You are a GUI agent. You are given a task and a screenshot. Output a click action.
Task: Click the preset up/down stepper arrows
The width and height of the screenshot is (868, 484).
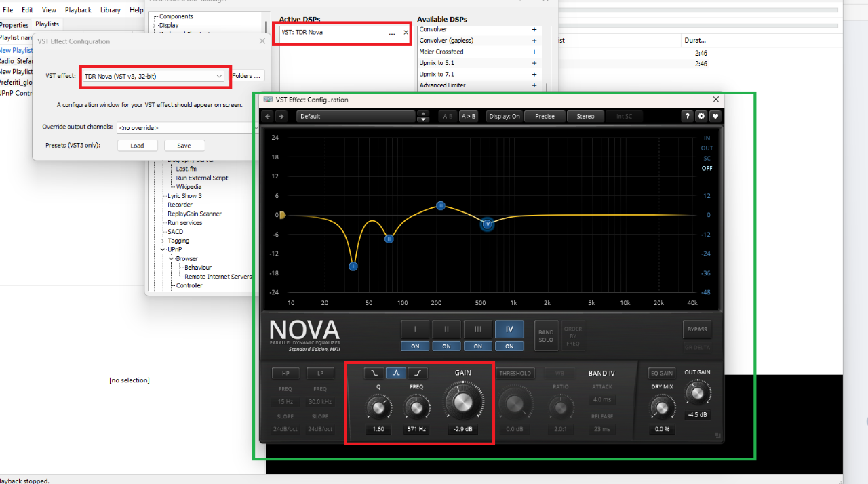(x=423, y=116)
